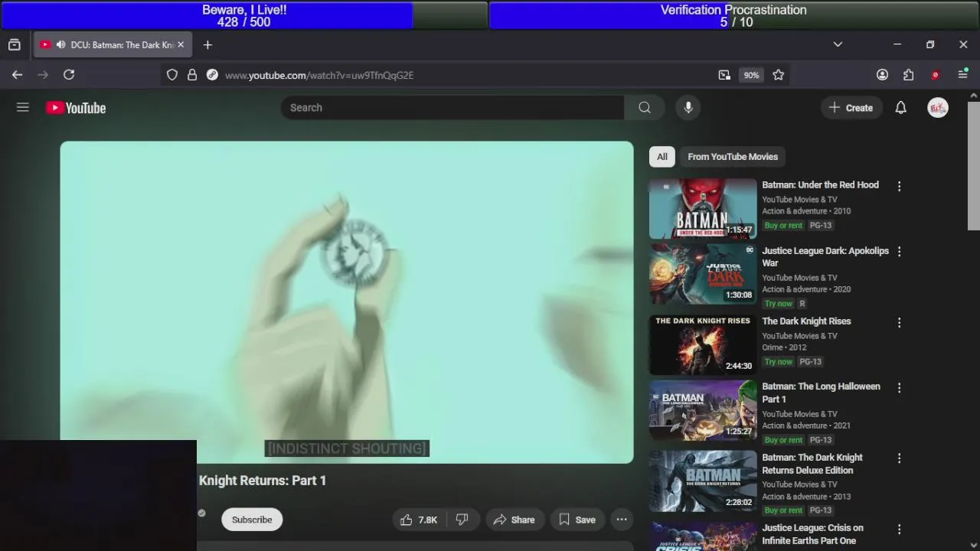The height and width of the screenshot is (551, 980).
Task: Open Justice League: Crisis on Infinite Earths title
Action: tap(812, 534)
